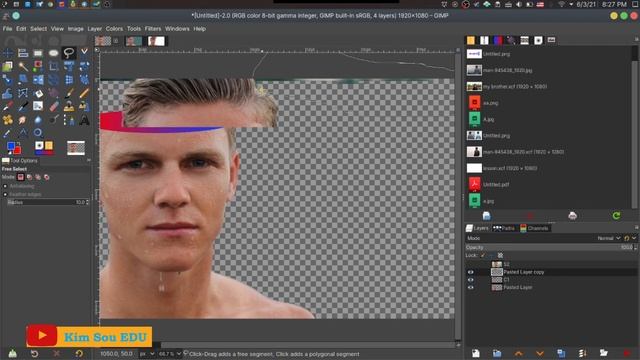Select the Text tool
Image resolution: width=640 pixels, height=360 pixels.
[84, 120]
